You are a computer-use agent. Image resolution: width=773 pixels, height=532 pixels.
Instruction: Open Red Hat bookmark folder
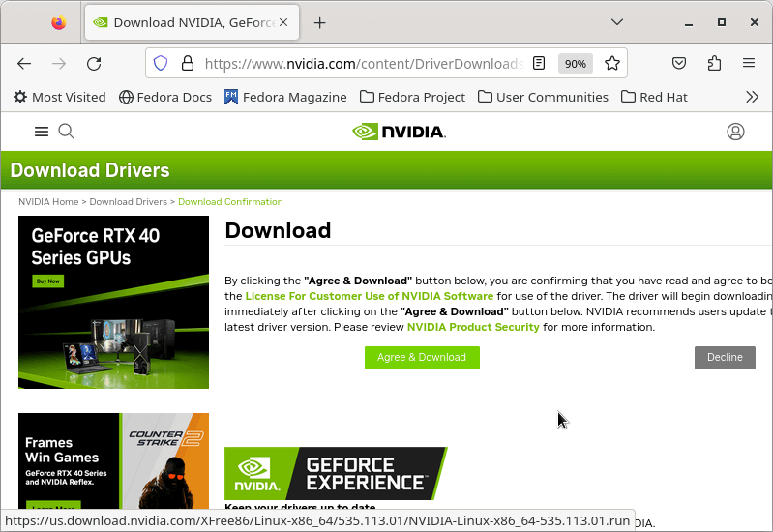[654, 97]
